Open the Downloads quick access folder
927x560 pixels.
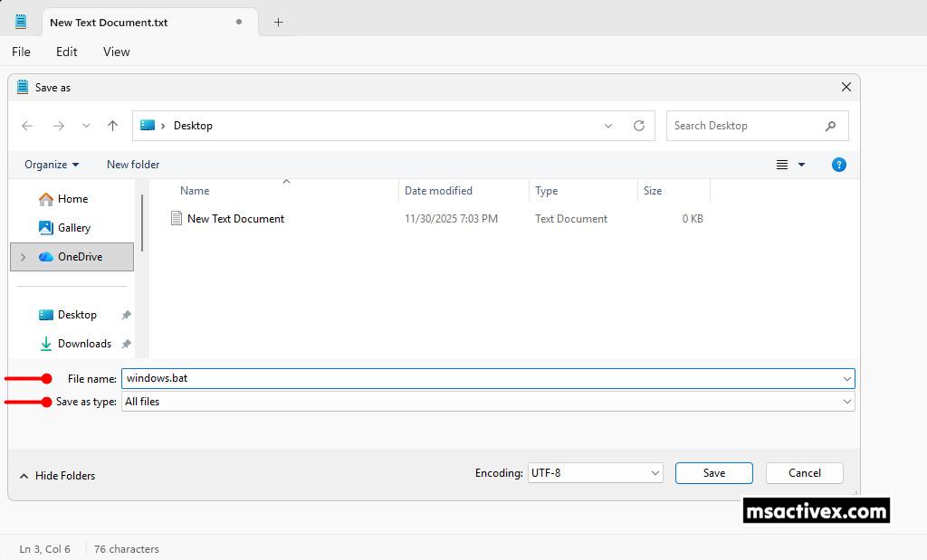point(84,344)
